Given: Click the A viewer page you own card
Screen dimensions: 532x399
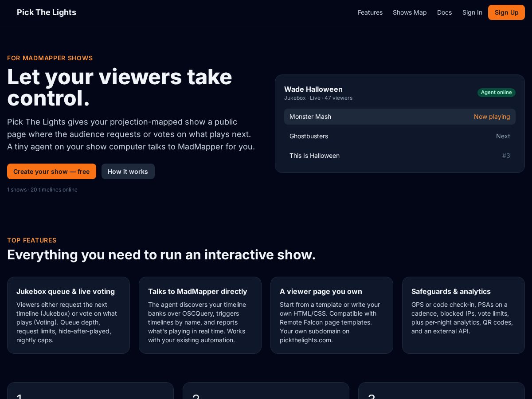Looking at the screenshot, I should tap(332, 315).
